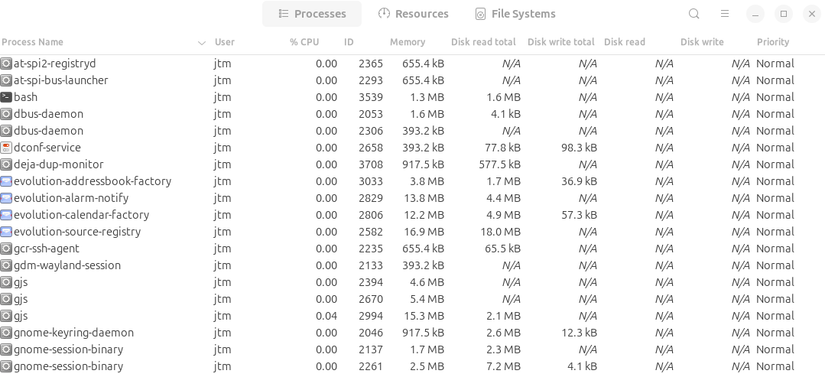Select the dconf-service process name
Viewport: 825px width, 374px height.
tap(47, 147)
